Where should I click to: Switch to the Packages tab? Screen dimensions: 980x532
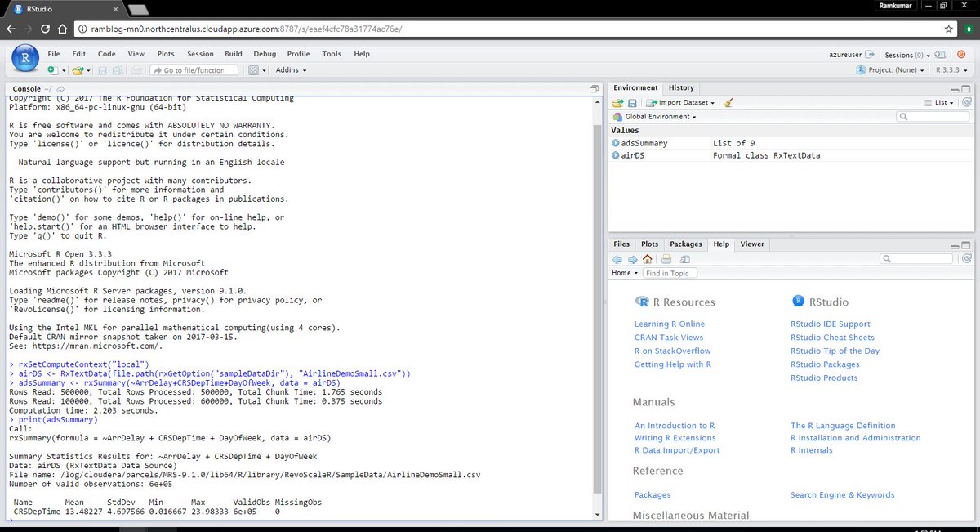686,244
